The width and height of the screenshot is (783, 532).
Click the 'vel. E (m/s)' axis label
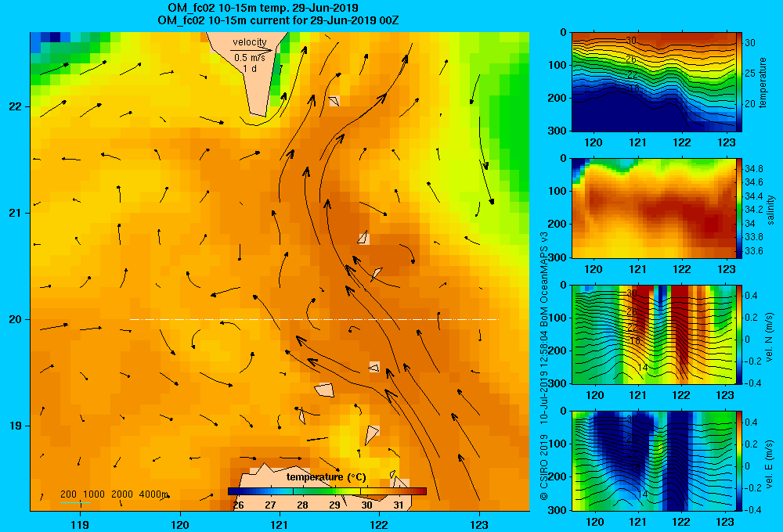(770, 464)
